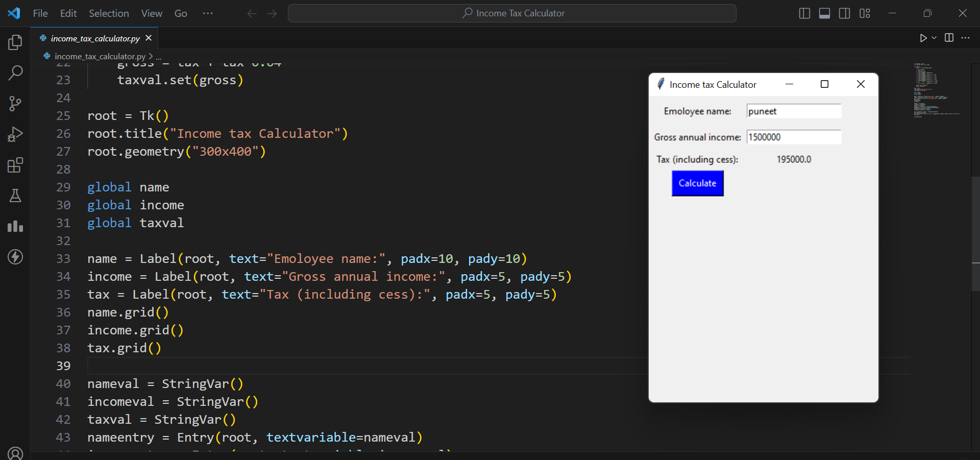
Task: Click the Calculate button in the Tk window
Action: [697, 183]
